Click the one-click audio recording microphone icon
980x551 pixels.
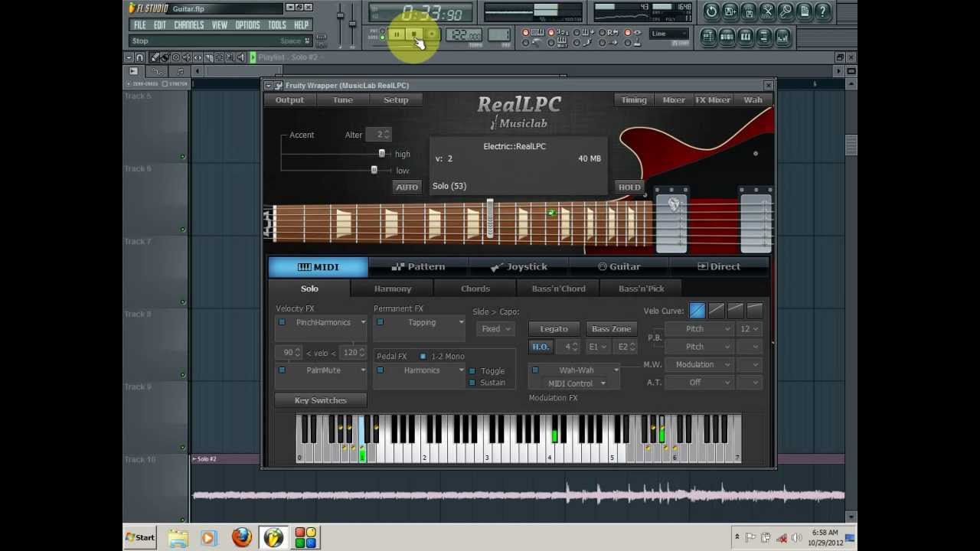pos(785,11)
